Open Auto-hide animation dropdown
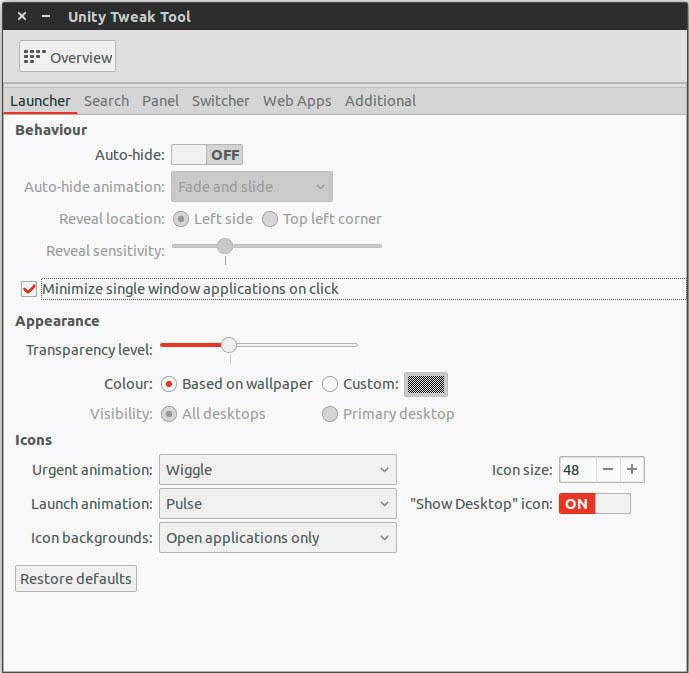The image size is (689, 673). click(252, 187)
